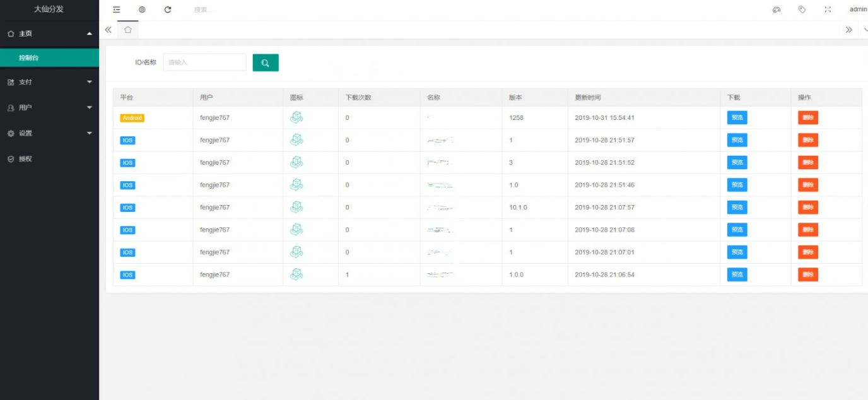Screen dimensions: 868x400
Task: Click 预览 in the 21:51:52 row
Action: [x=737, y=162]
